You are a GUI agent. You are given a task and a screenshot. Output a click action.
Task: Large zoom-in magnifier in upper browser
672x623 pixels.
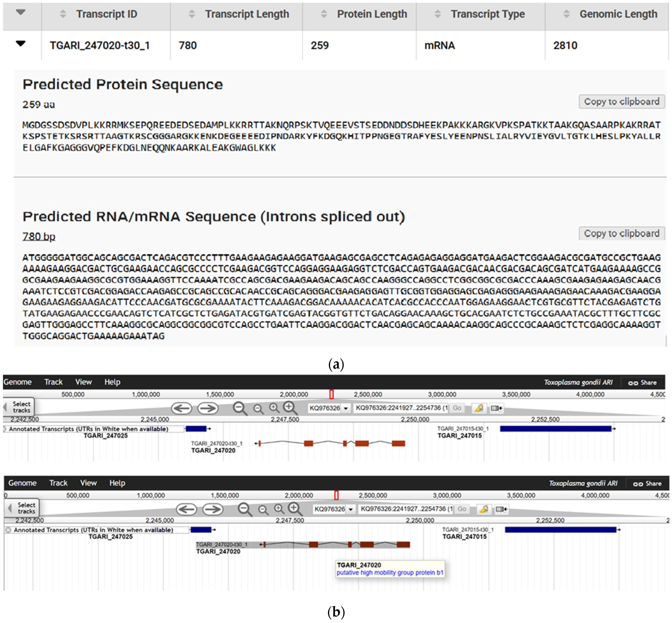click(x=290, y=408)
